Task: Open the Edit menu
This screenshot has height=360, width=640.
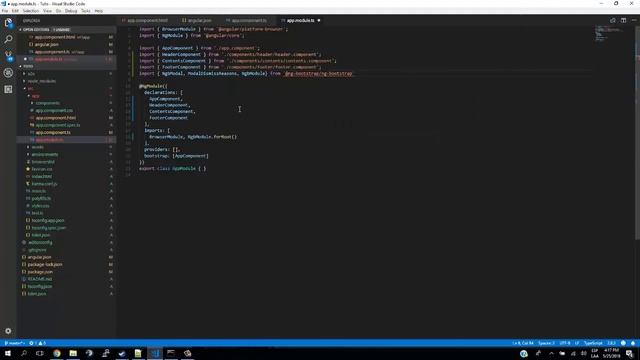Action: (16, 11)
